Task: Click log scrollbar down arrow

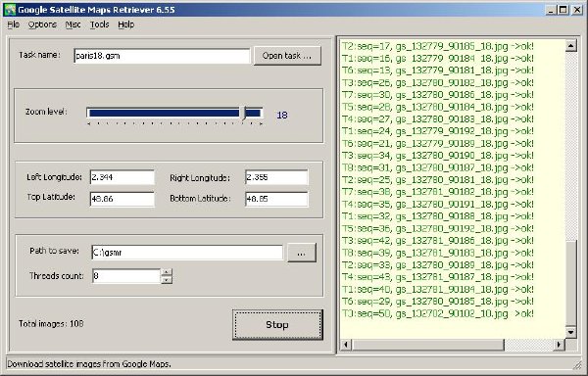Action: pos(570,332)
